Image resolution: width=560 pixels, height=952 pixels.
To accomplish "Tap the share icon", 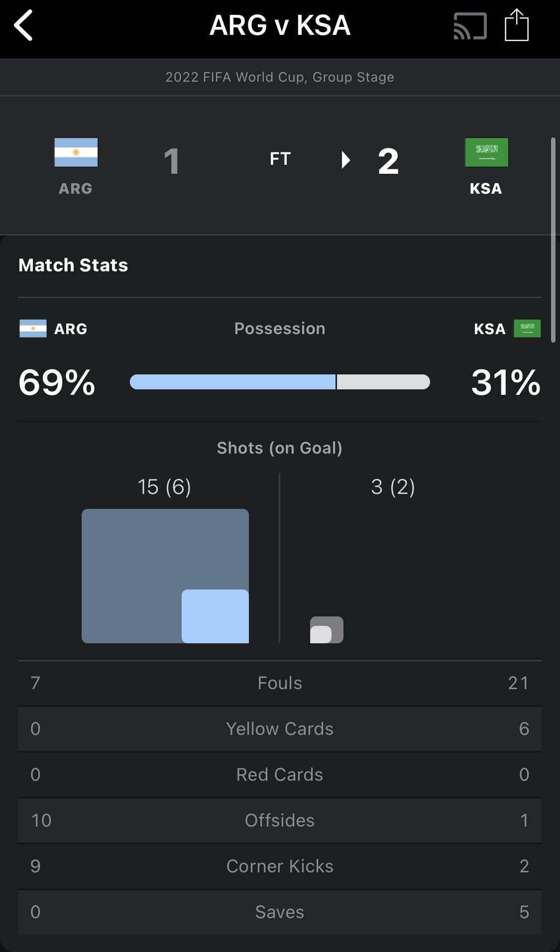I will pos(516,25).
